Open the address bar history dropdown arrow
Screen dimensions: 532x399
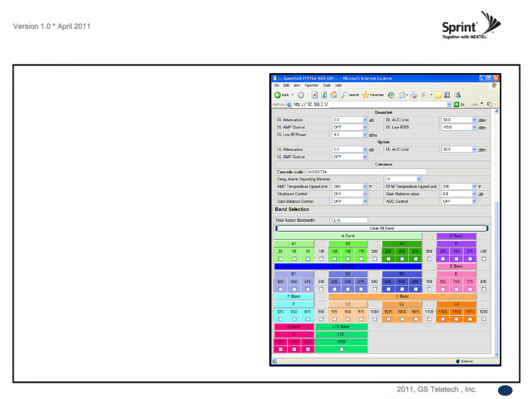point(449,105)
